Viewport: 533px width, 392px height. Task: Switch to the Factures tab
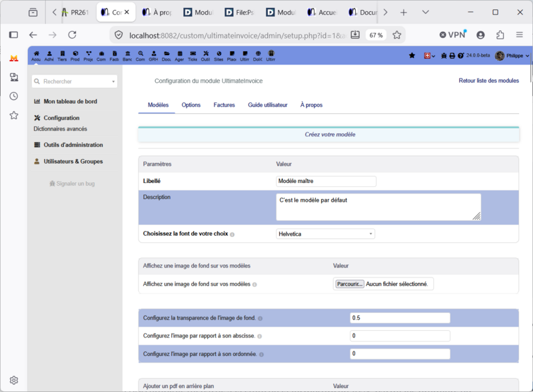pyautogui.click(x=224, y=105)
